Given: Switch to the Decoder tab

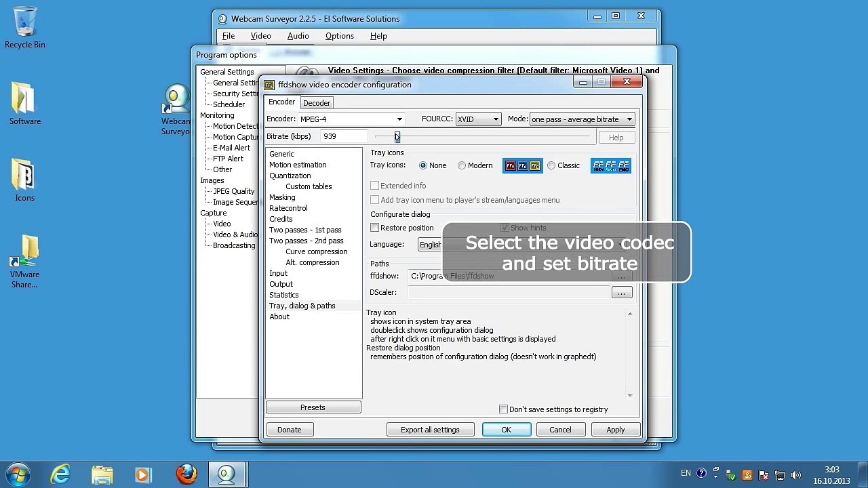Looking at the screenshot, I should pyautogui.click(x=317, y=103).
